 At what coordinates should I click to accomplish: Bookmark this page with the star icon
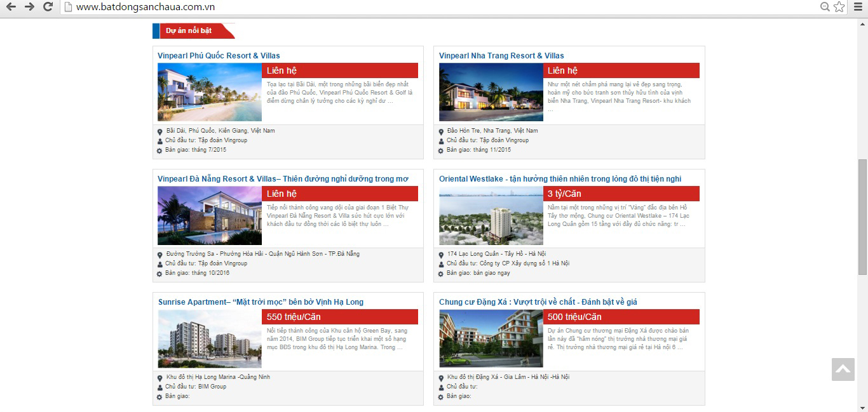839,7
